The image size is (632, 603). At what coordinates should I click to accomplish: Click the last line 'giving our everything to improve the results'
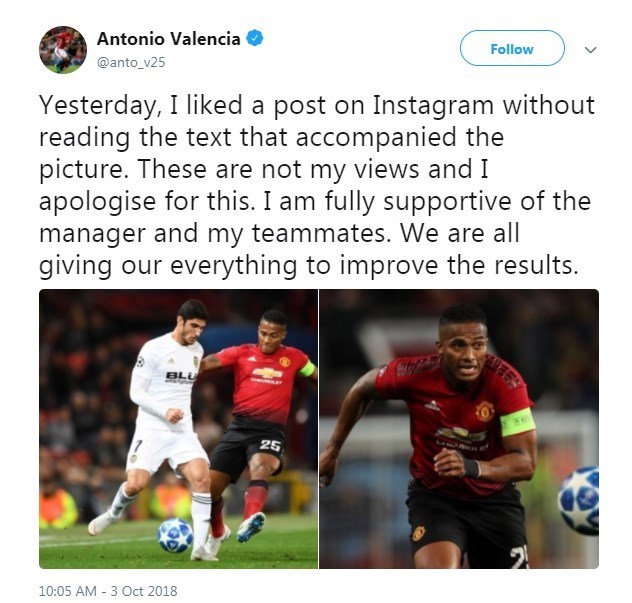click(309, 265)
